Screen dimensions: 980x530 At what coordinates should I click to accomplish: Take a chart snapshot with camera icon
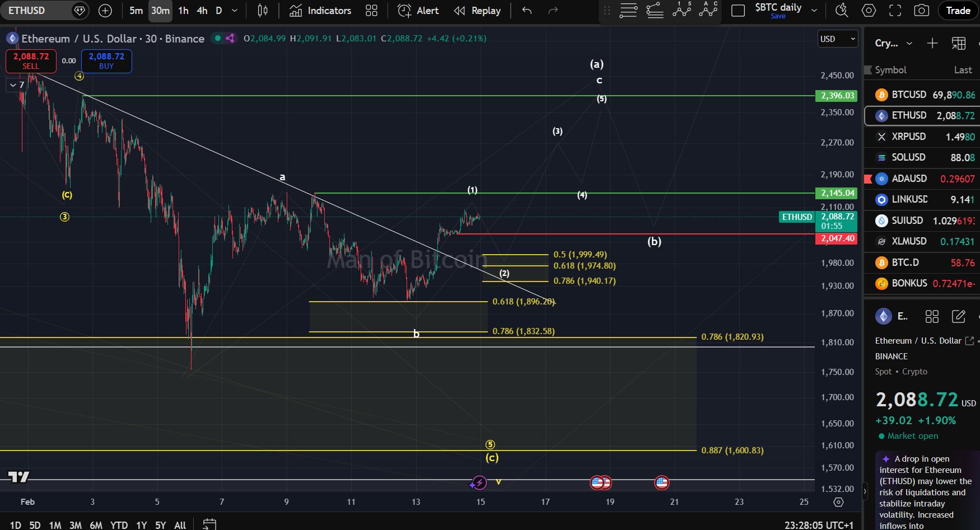pos(921,11)
